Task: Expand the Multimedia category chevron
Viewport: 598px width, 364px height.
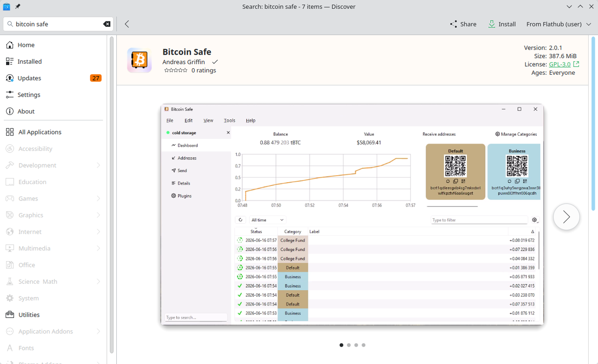Action: (x=99, y=249)
